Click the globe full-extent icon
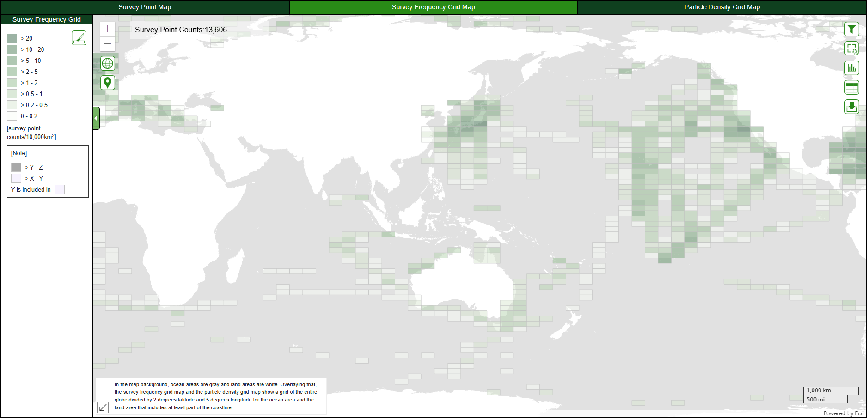868x419 pixels. point(108,64)
